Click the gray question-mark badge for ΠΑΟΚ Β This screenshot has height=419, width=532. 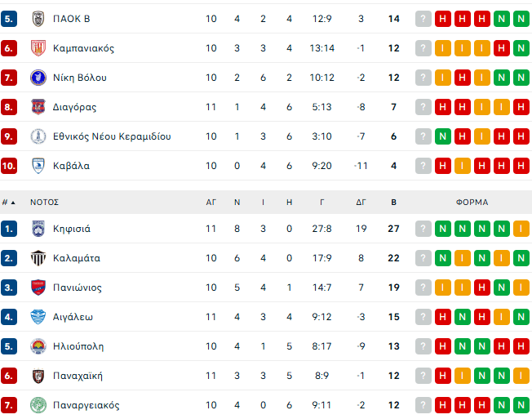pyautogui.click(x=423, y=19)
